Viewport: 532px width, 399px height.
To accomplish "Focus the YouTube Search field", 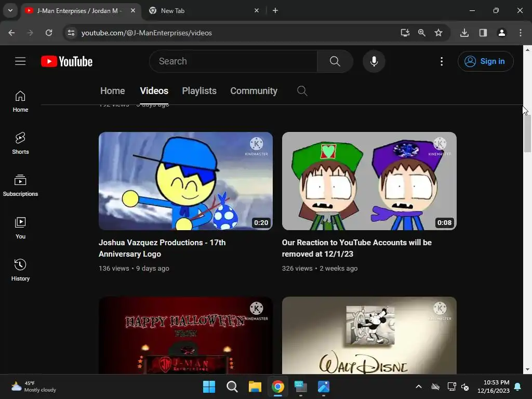I will 234,61.
